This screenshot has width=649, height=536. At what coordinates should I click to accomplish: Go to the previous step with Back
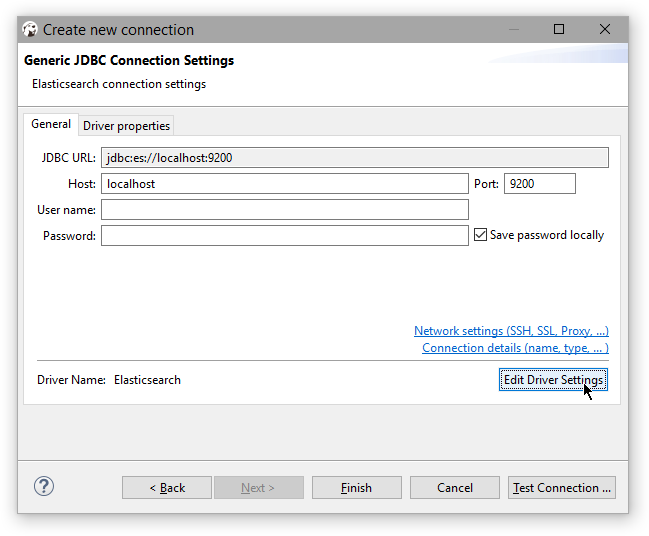(167, 488)
